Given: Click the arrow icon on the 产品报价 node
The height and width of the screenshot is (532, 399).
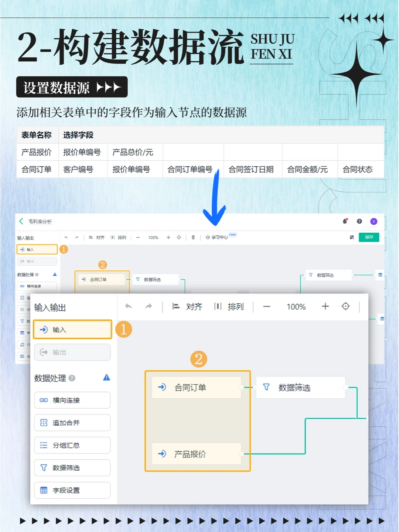Looking at the screenshot, I should [162, 454].
